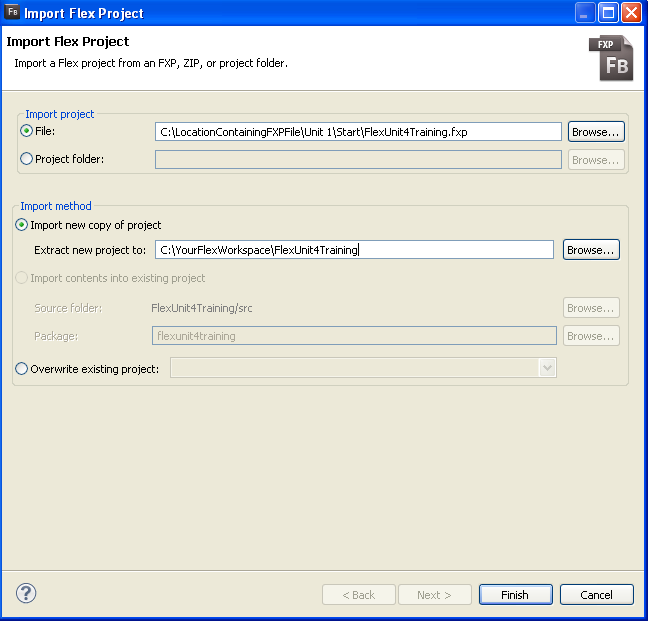The height and width of the screenshot is (621, 648).
Task: Select the Project folder radio button
Action: point(26,159)
